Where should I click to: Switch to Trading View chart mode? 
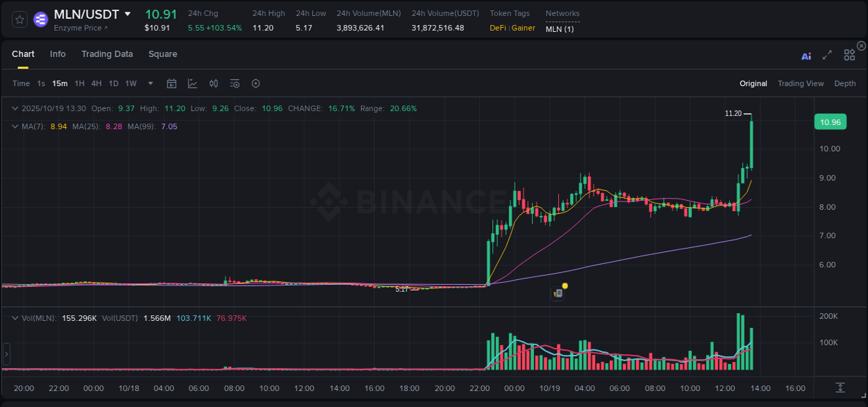tap(801, 83)
